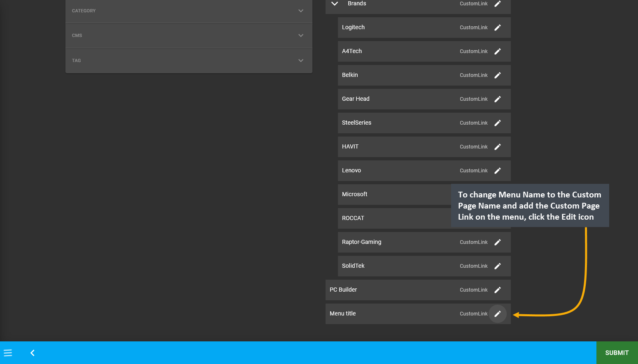Image resolution: width=638 pixels, height=364 pixels.
Task: Click the Menu title edit icon
Action: [x=497, y=314]
